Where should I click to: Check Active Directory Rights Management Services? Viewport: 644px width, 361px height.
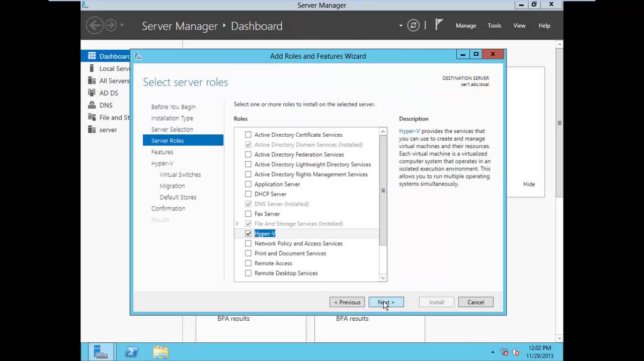coord(248,174)
